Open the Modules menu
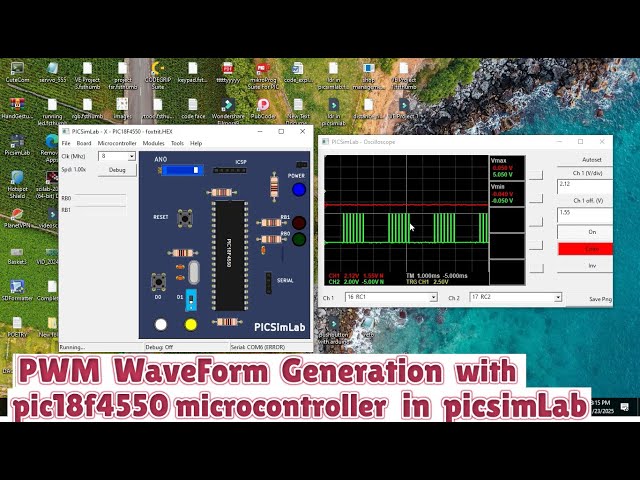640x480 pixels. click(153, 143)
